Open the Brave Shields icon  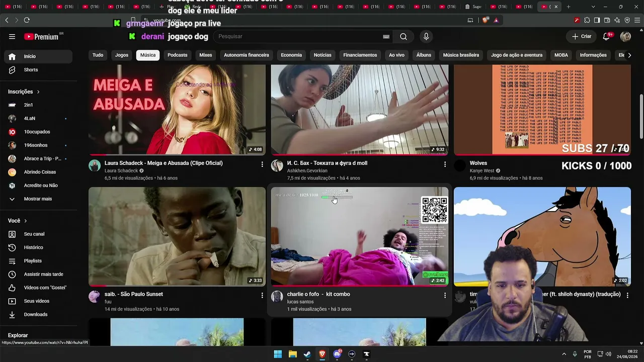pyautogui.click(x=485, y=20)
